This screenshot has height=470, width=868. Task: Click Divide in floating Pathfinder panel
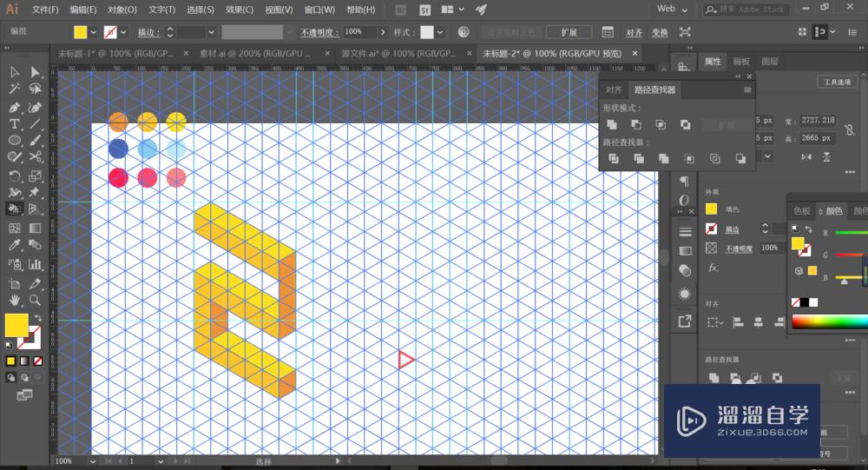(614, 158)
